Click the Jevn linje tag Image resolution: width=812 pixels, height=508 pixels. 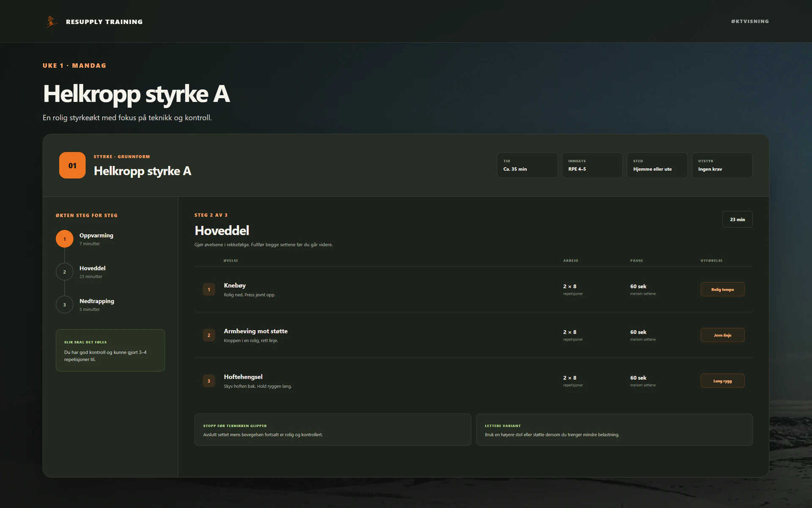pos(722,335)
